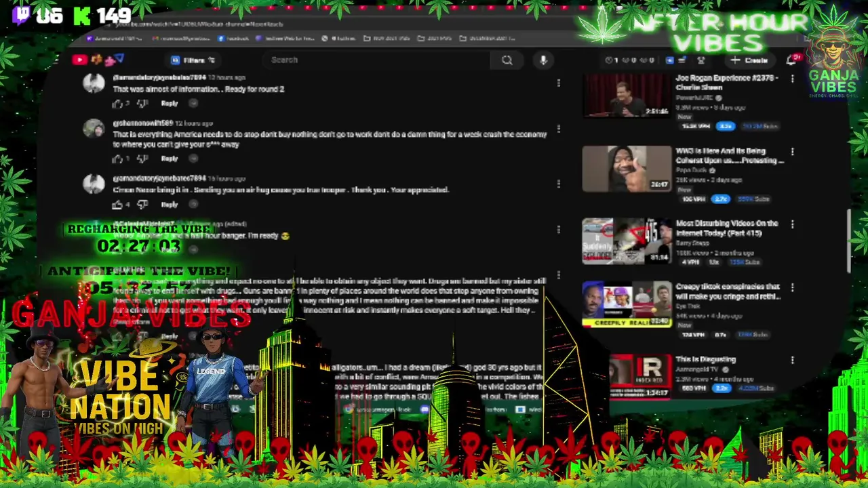Open the Facebook bookmark in bookmarks bar
868x488 pixels.
[234, 38]
